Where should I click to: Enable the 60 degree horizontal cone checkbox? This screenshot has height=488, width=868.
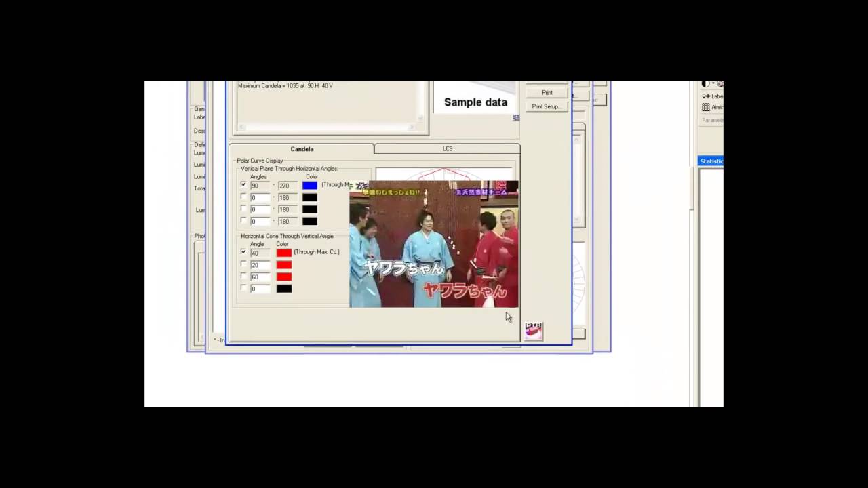coord(243,276)
